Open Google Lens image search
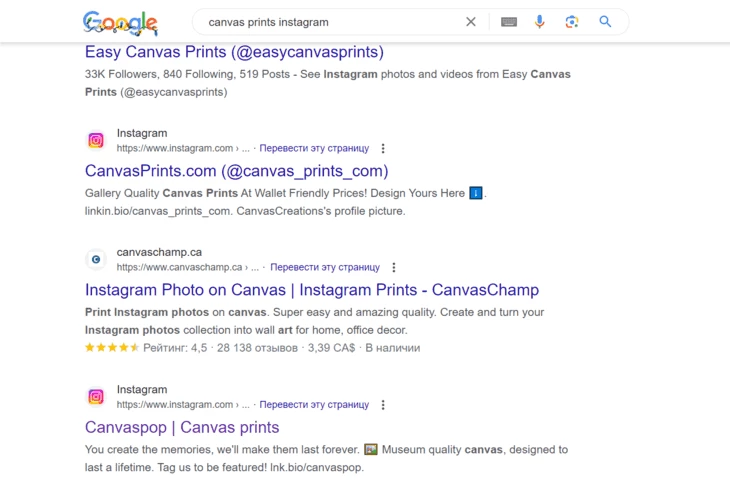This screenshot has width=730, height=482. point(572,22)
